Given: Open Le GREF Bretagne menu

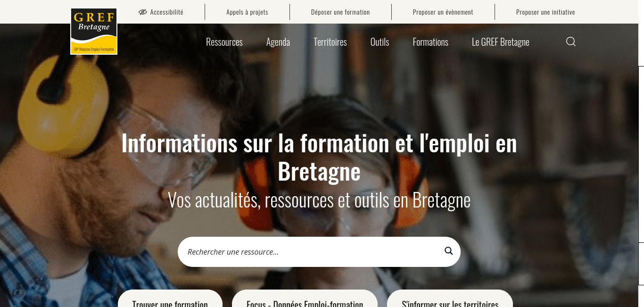Looking at the screenshot, I should click(501, 42).
